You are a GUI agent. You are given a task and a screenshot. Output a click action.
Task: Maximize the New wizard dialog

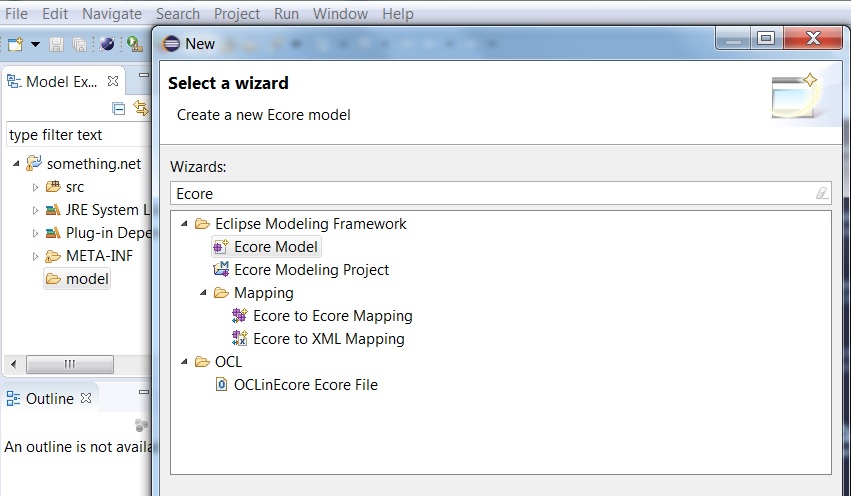click(x=766, y=38)
